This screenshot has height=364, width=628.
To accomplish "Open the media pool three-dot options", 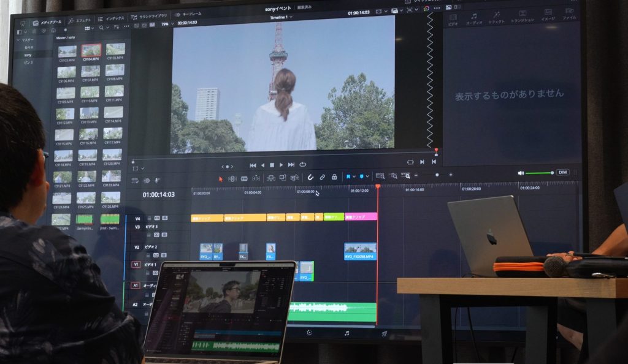I will pyautogui.click(x=126, y=26).
